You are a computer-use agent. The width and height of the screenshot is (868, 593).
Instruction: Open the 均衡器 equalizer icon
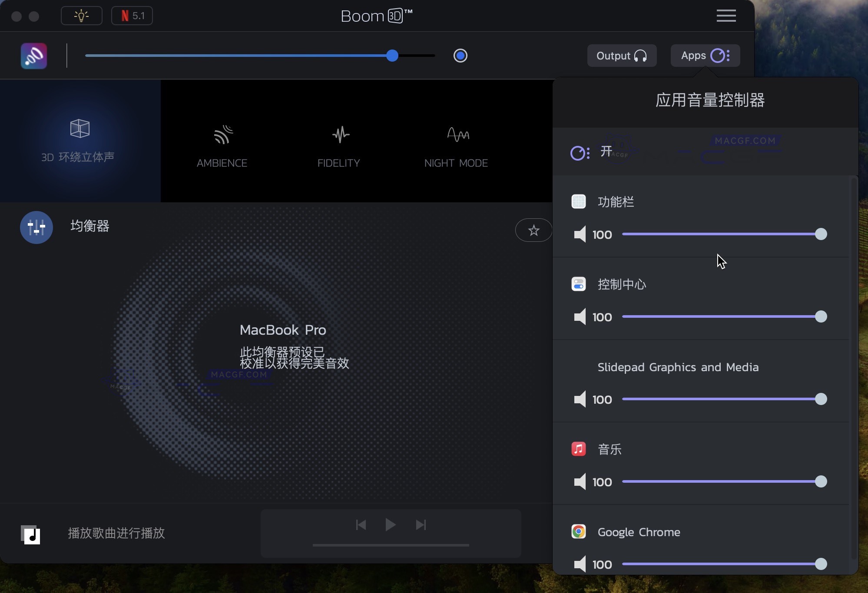click(x=36, y=227)
